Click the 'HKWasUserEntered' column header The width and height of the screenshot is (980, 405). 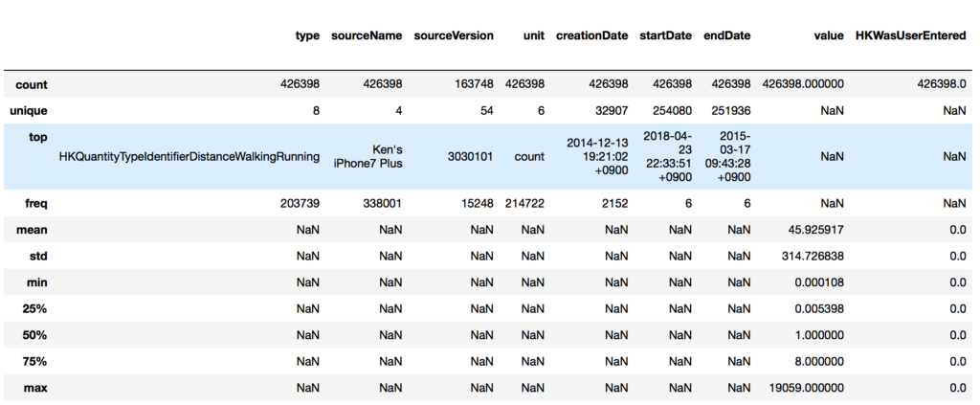pos(911,35)
